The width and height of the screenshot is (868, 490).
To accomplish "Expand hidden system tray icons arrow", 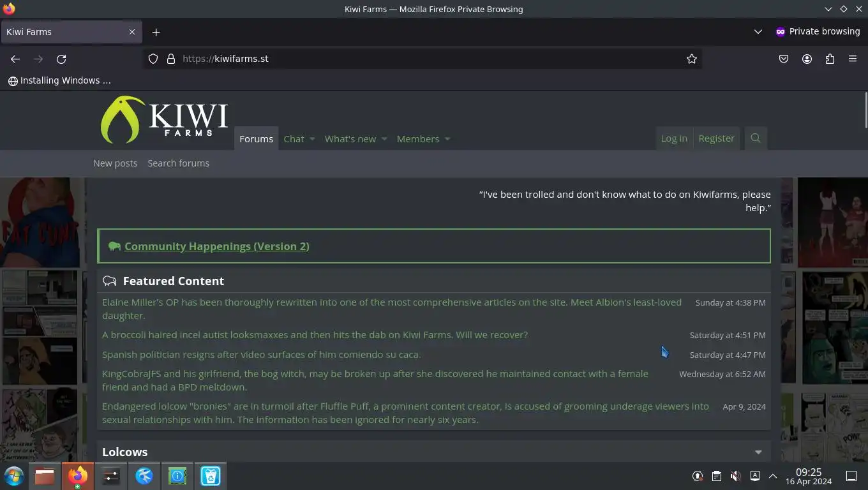I will coord(773,476).
